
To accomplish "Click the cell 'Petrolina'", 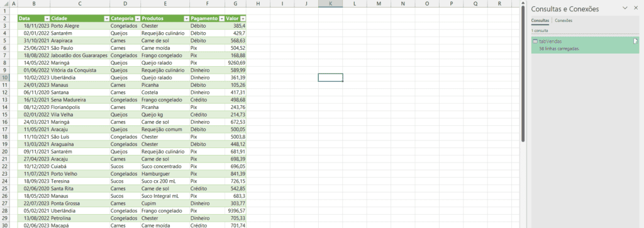I will coord(80,218).
